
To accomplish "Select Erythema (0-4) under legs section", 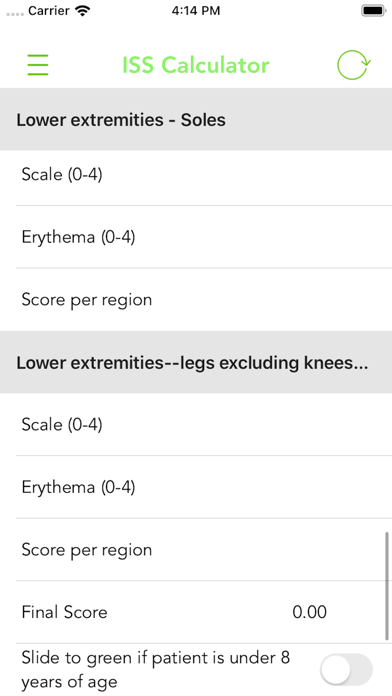I will tap(196, 487).
